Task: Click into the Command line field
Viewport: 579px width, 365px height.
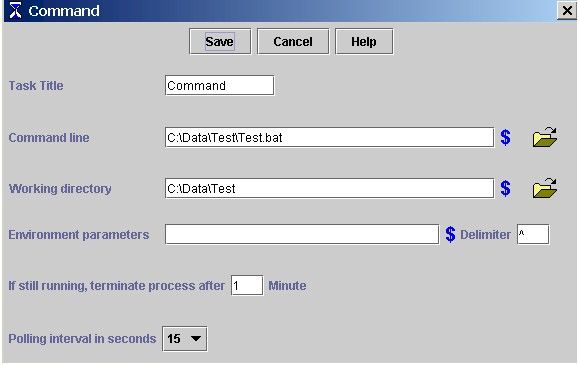Action: coord(329,137)
